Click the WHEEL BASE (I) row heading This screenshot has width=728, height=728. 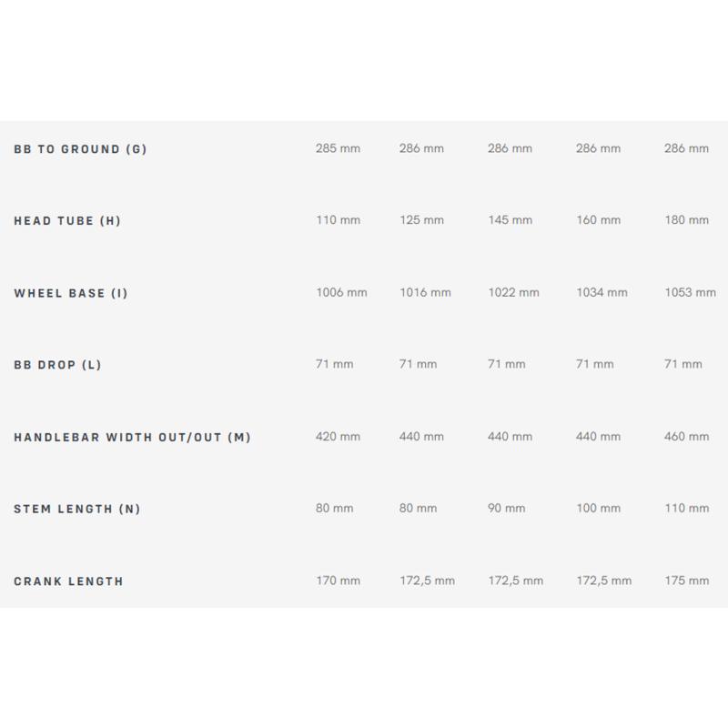tap(71, 294)
